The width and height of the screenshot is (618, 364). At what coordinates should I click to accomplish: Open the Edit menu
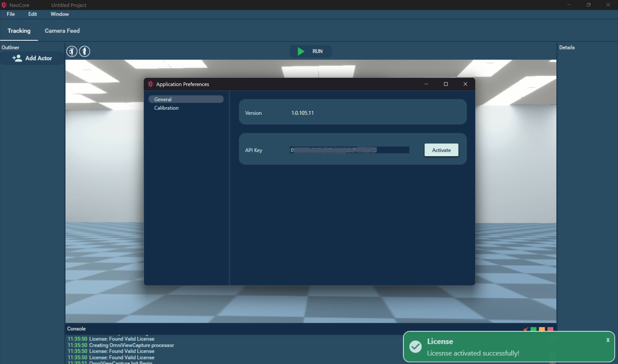32,14
